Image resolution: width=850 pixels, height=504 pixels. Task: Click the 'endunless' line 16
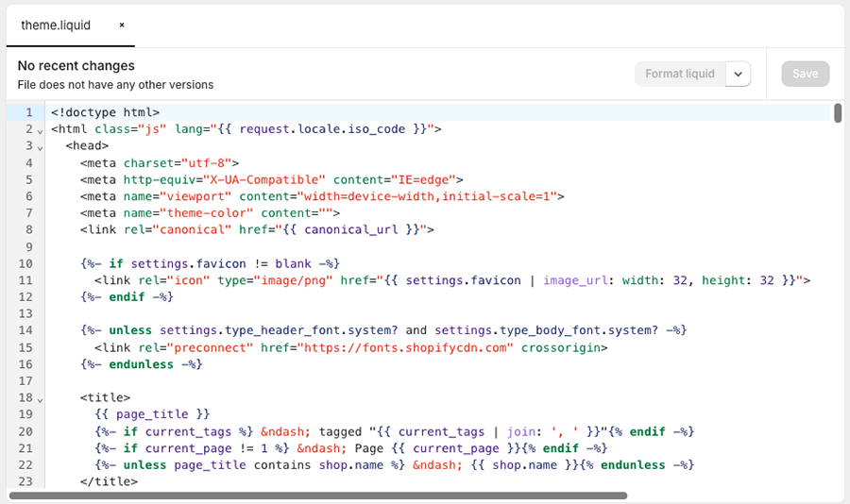pos(141,364)
